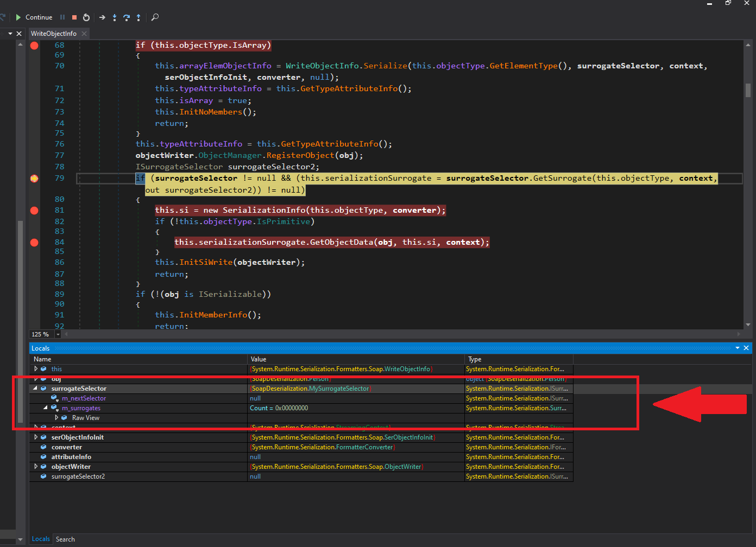This screenshot has height=547, width=756.
Task: Select the SoapDeserialization.MySurrogateSelector value
Action: click(x=356, y=389)
